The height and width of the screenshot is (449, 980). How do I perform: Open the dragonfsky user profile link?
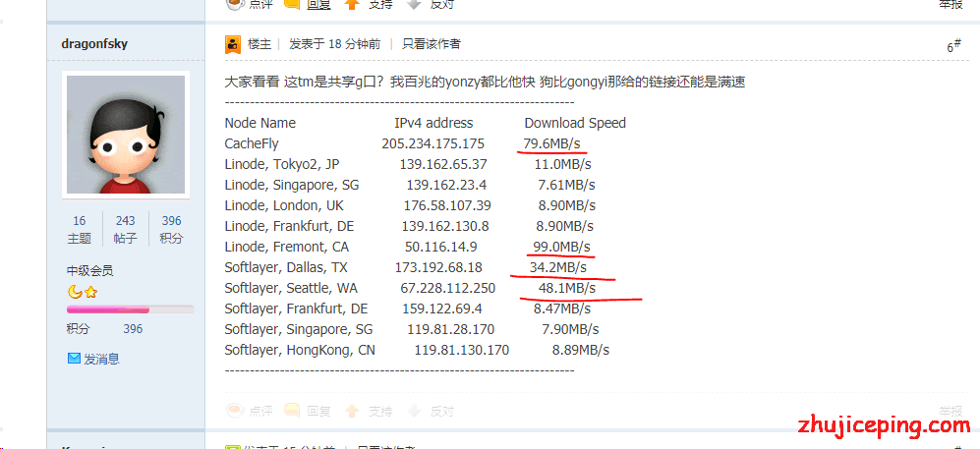pyautogui.click(x=94, y=43)
